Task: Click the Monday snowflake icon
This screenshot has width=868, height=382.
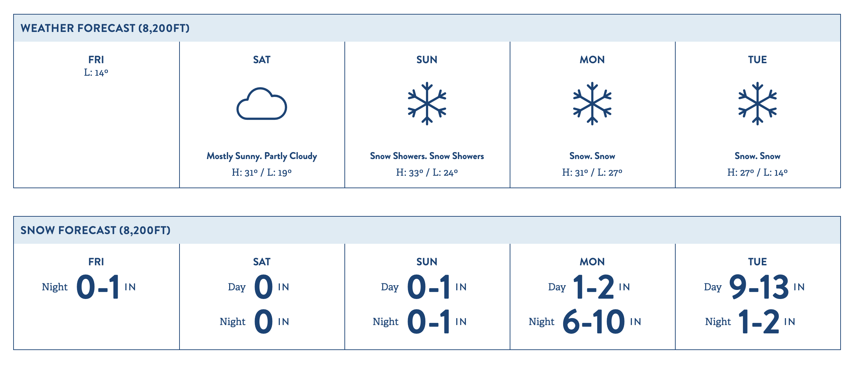Action: tap(592, 103)
